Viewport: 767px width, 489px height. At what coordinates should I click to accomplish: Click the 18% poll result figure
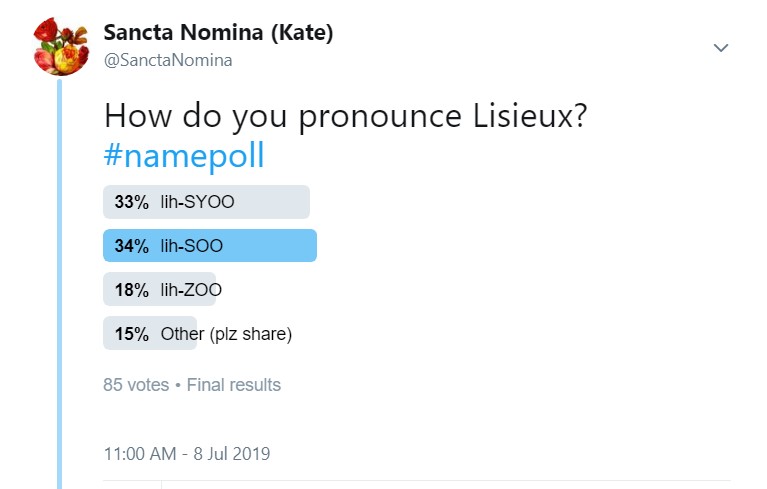coord(131,290)
